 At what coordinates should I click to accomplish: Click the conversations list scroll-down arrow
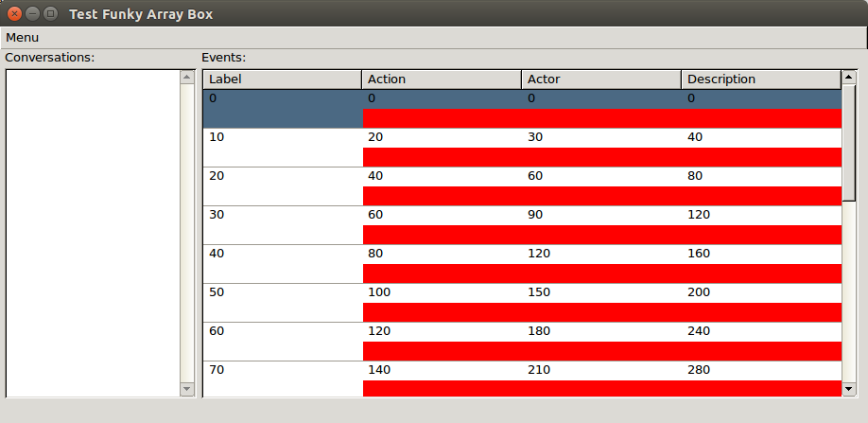point(186,389)
